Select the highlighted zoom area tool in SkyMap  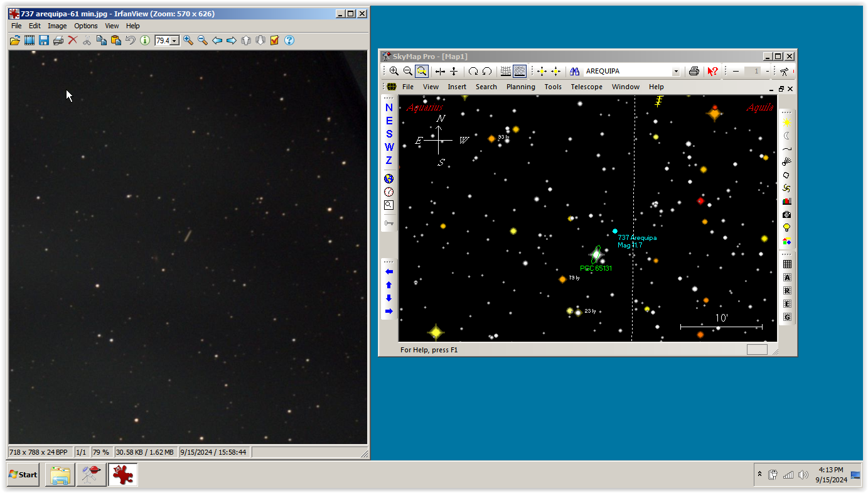422,72
